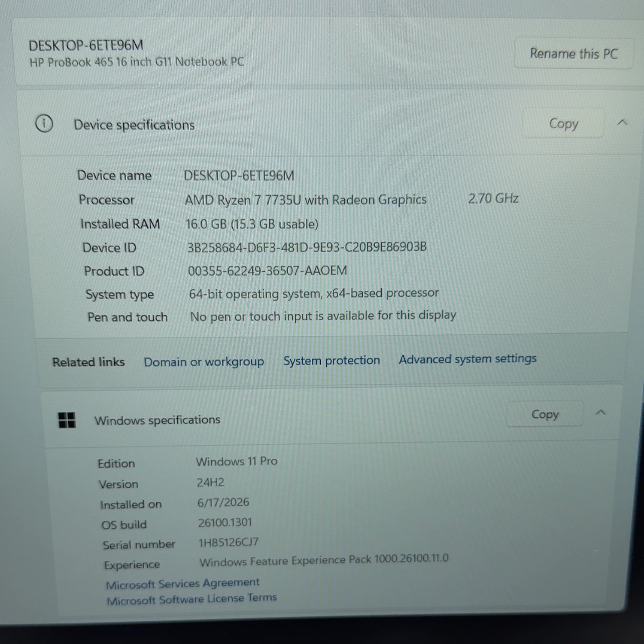Copy the Windows specifications

coord(545,414)
